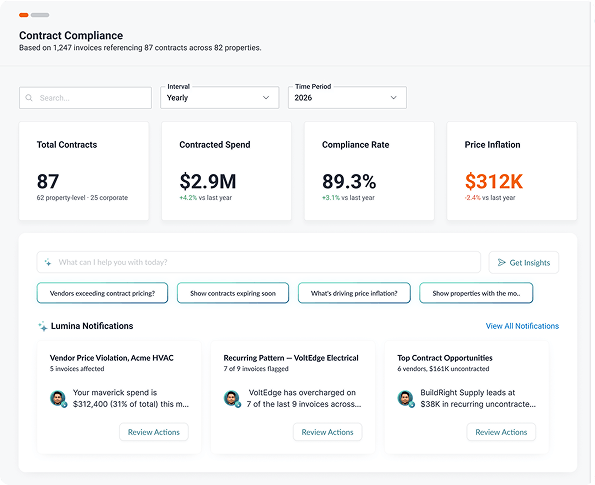The image size is (595, 485).
Task: Expand the Time Period 2026 dropdown
Action: click(347, 98)
